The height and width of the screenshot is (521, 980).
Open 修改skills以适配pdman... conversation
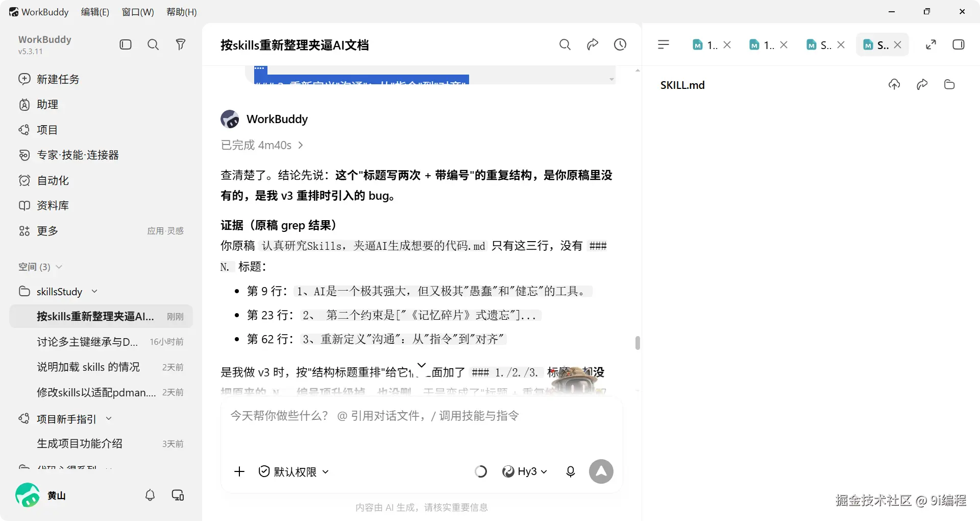click(101, 392)
